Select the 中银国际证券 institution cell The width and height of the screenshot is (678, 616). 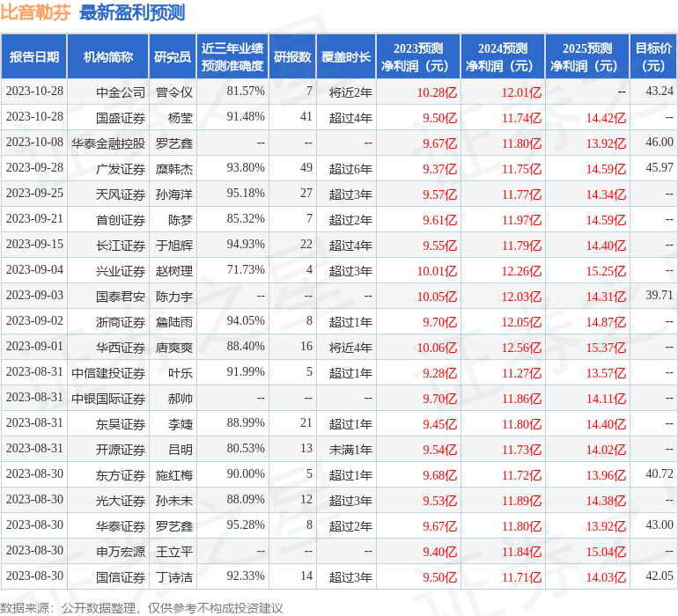(108, 398)
